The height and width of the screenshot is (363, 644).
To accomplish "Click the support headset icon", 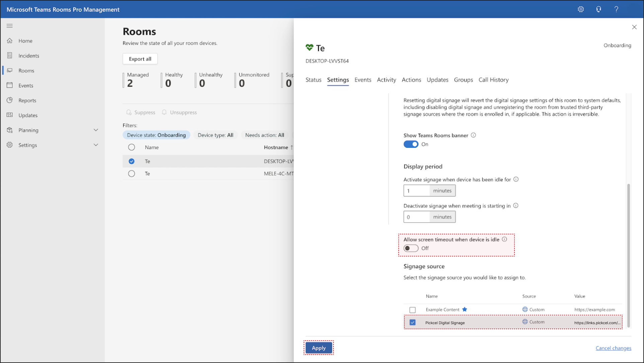I will click(x=598, y=9).
